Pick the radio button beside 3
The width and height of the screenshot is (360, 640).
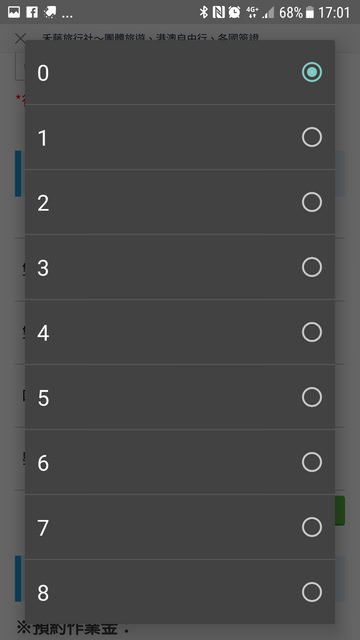pos(312,267)
